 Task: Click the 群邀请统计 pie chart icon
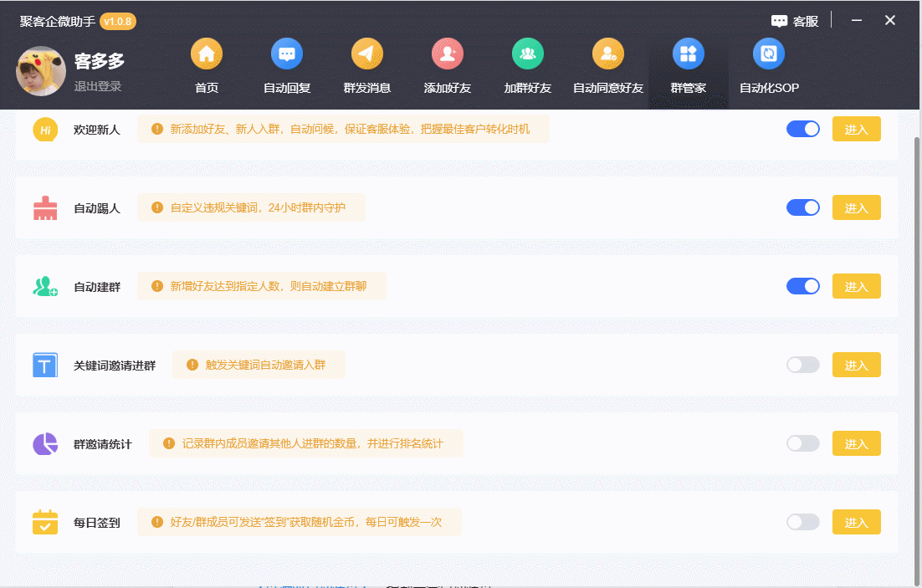click(45, 444)
